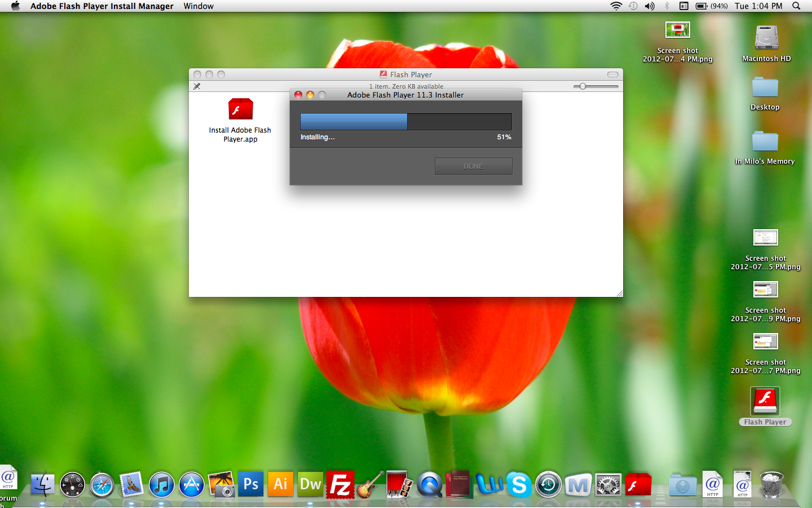Viewport: 812px width, 508px height.
Task: Click the pencil icon in Flash Player window
Action: tap(197, 86)
